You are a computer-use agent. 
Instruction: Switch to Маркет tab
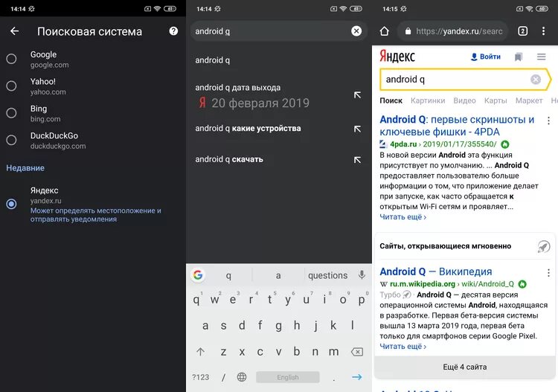pos(529,100)
